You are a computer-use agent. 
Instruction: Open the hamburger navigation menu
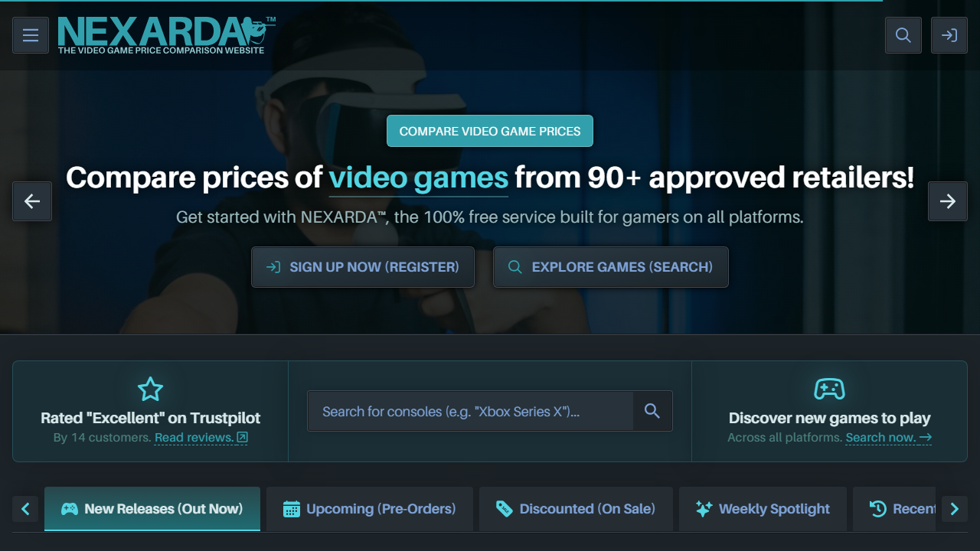coord(30,34)
